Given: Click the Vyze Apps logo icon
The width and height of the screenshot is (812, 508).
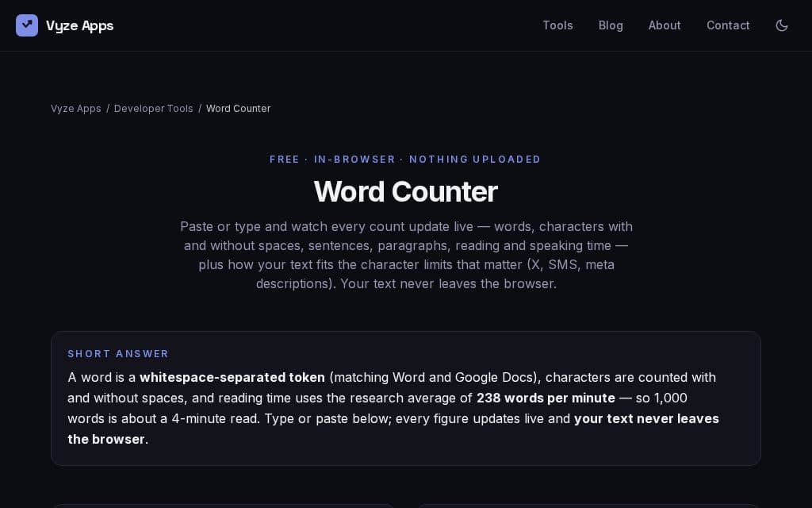Looking at the screenshot, I should coord(27,25).
